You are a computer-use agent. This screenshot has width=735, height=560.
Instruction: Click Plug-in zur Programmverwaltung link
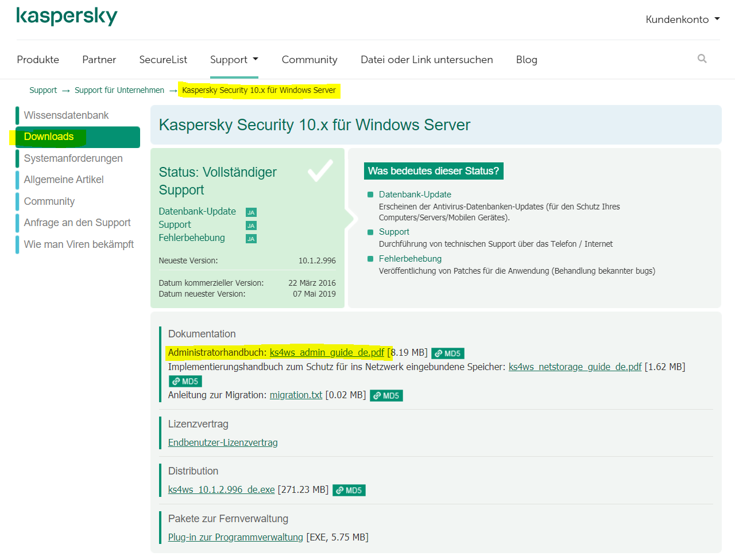(235, 537)
